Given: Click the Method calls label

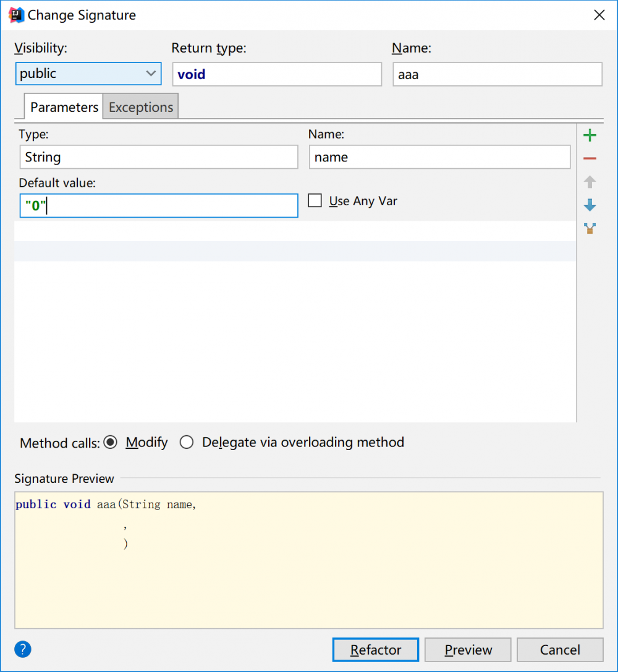Looking at the screenshot, I should pyautogui.click(x=59, y=443).
